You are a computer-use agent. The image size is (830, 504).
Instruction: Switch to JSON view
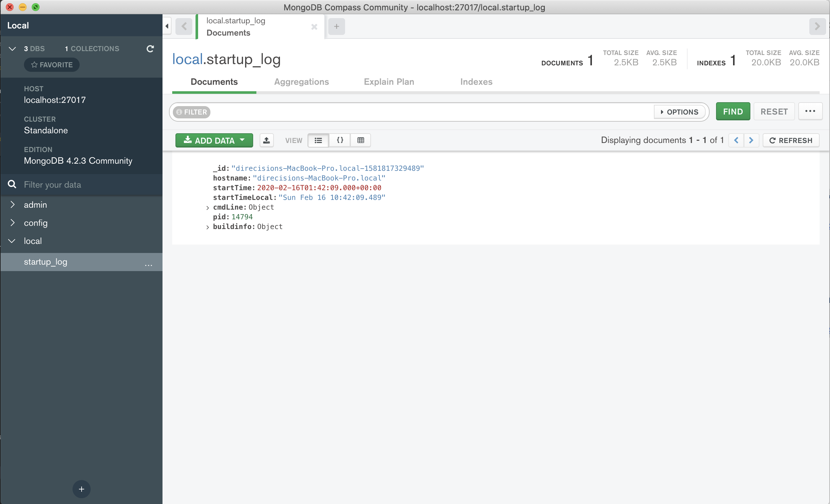[340, 140]
